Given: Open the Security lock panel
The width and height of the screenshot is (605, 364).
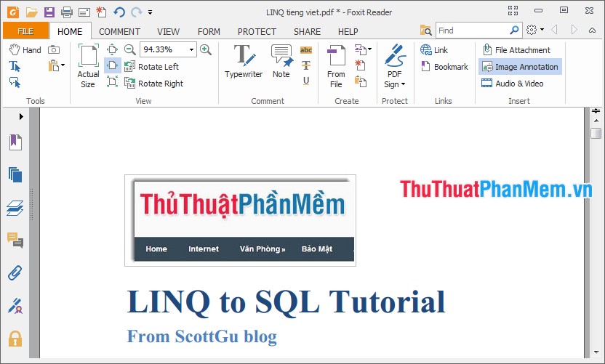Looking at the screenshot, I should 15,339.
